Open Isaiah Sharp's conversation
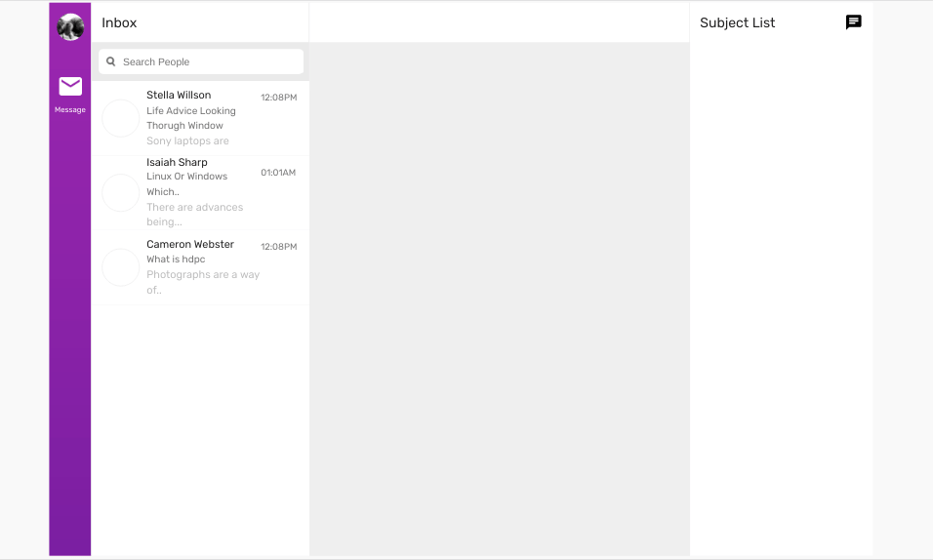This screenshot has width=933, height=560. (200, 193)
